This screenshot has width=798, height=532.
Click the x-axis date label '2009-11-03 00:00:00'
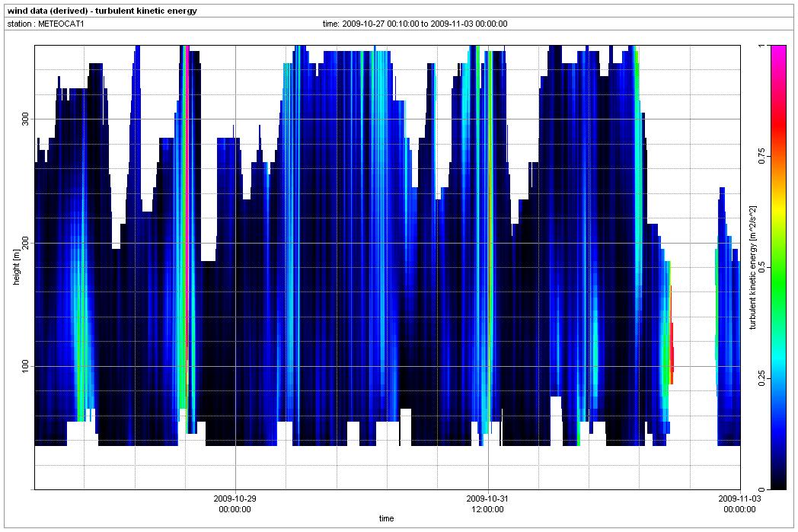pyautogui.click(x=739, y=504)
